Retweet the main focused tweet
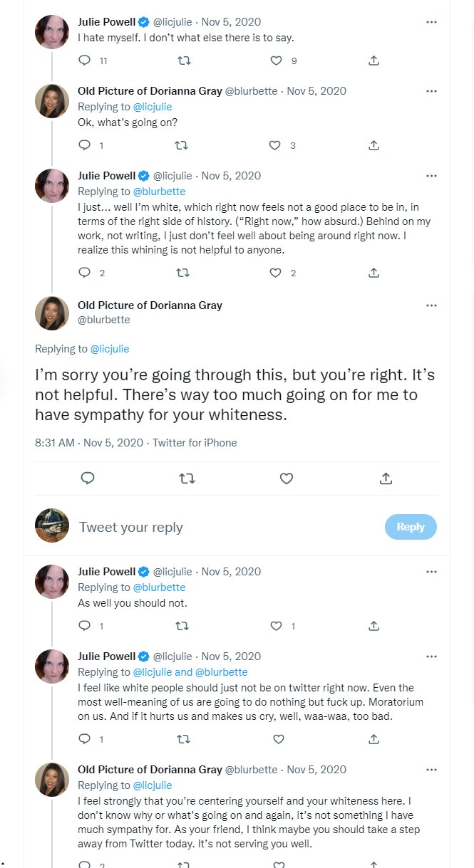Image resolution: width=474 pixels, height=868 pixels. point(187,479)
